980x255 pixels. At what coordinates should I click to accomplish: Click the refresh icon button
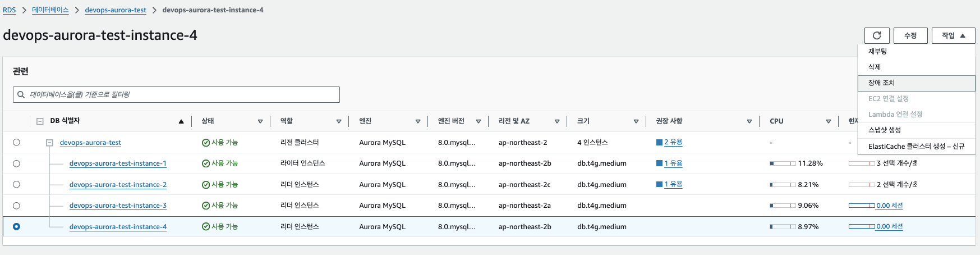tap(877, 35)
